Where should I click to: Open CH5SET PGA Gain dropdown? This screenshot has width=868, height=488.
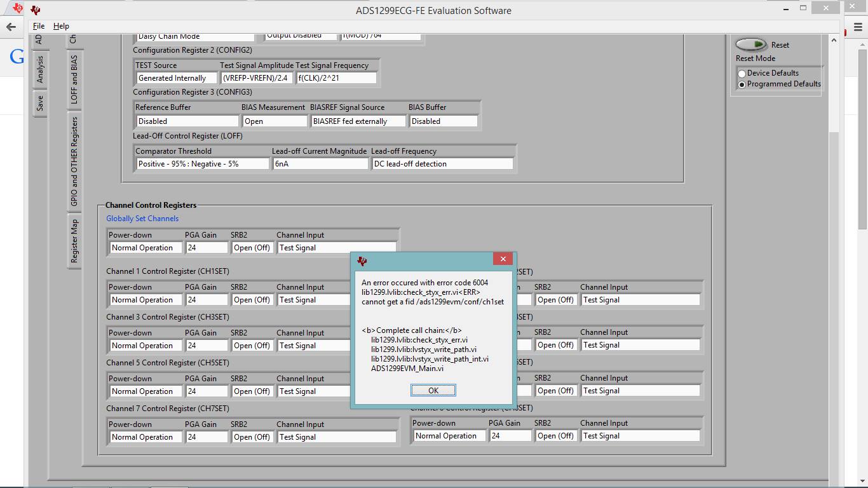(x=207, y=391)
